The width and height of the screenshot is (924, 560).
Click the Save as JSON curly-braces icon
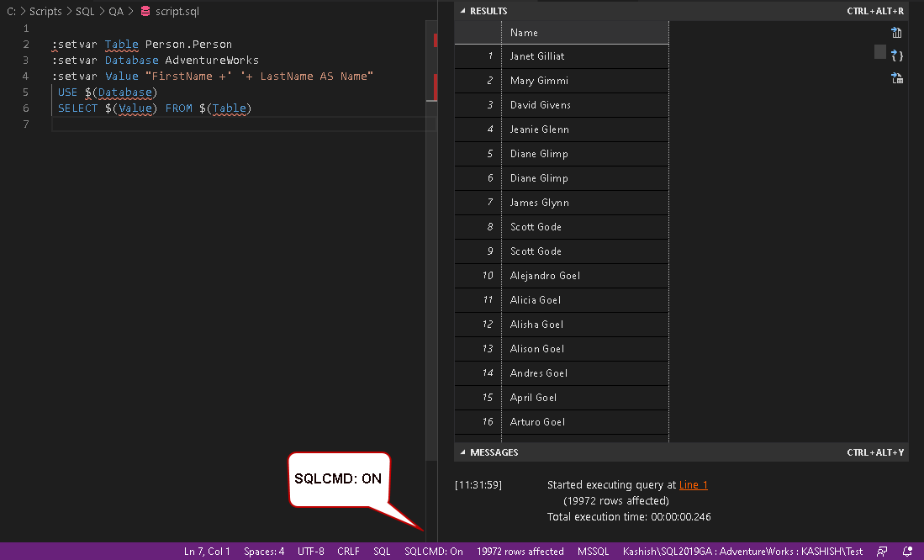897,55
